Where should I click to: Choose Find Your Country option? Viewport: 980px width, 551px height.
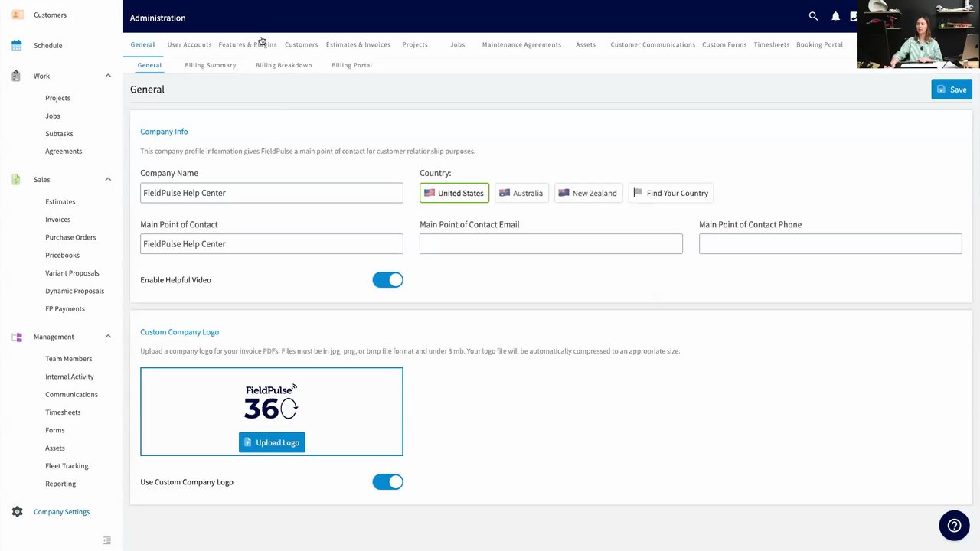tap(671, 193)
